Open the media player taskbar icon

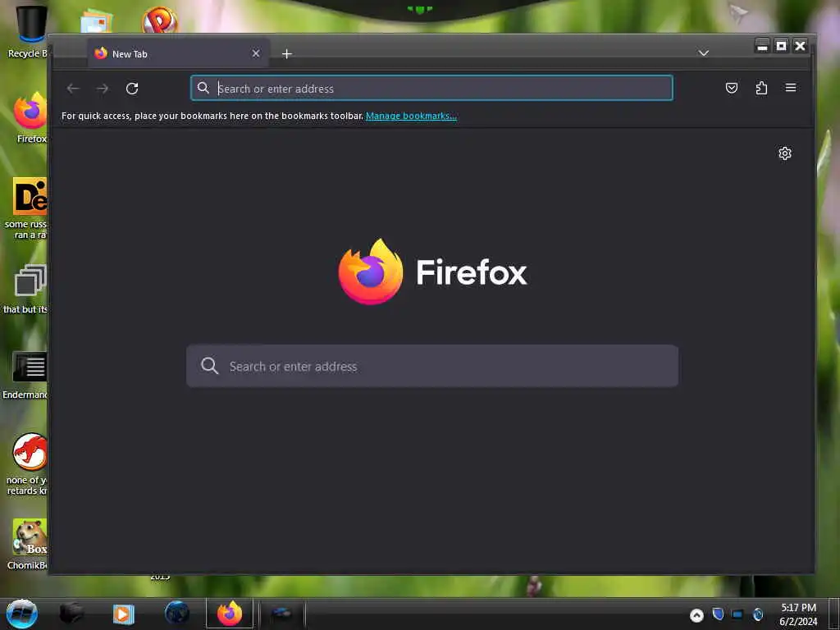123,614
